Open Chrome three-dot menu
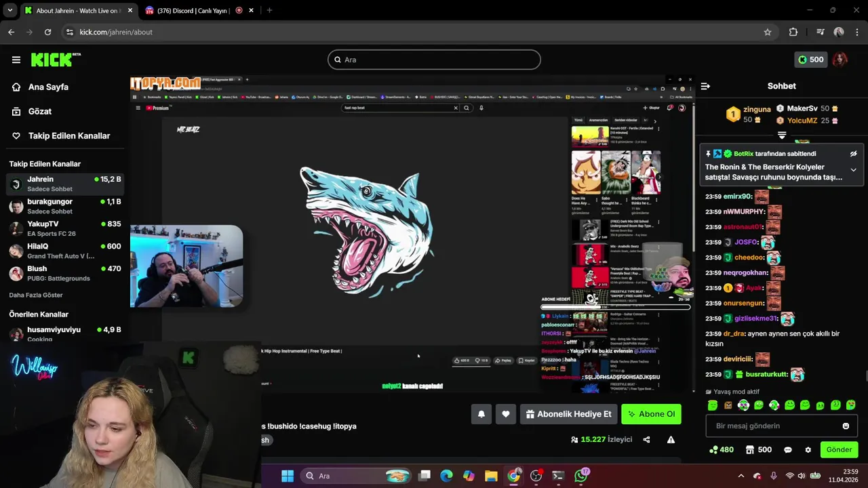The image size is (868, 488). pyautogui.click(x=858, y=32)
